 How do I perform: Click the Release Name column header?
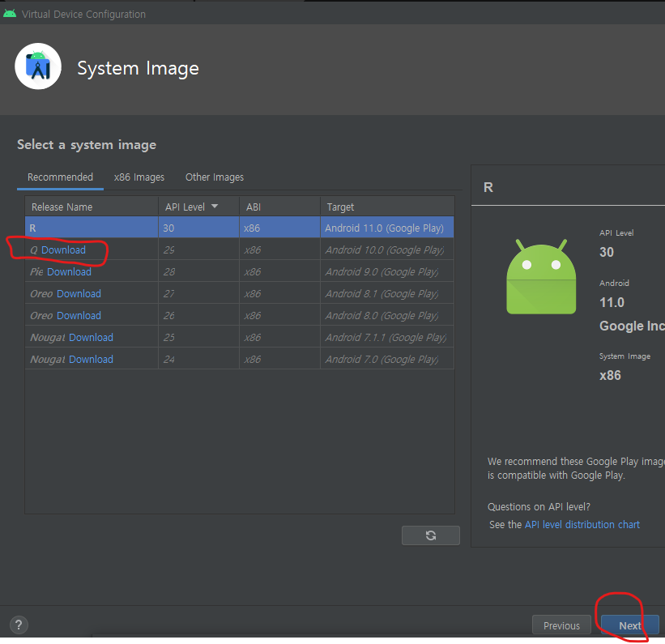(92, 207)
